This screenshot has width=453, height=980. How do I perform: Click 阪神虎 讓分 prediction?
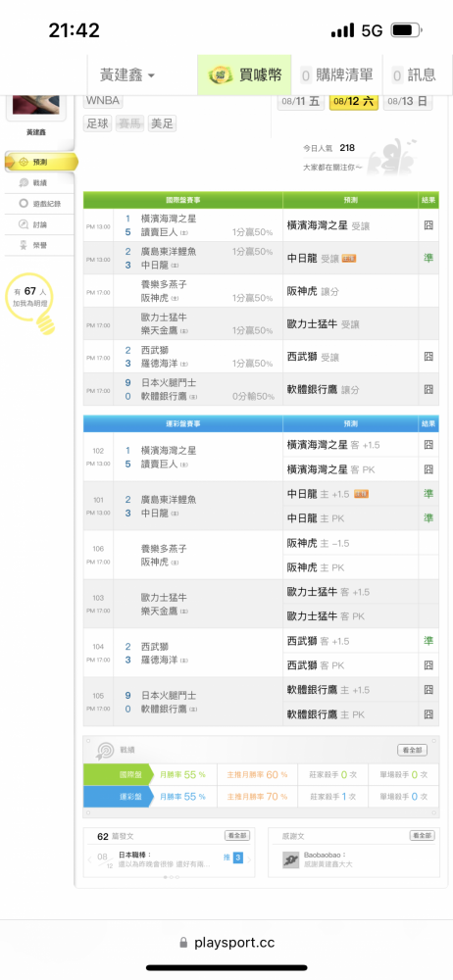click(316, 291)
